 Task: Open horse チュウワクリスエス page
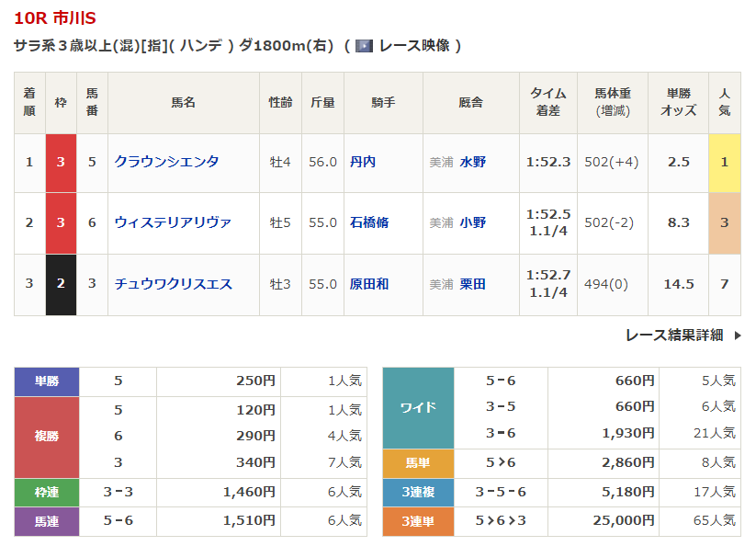click(x=173, y=284)
